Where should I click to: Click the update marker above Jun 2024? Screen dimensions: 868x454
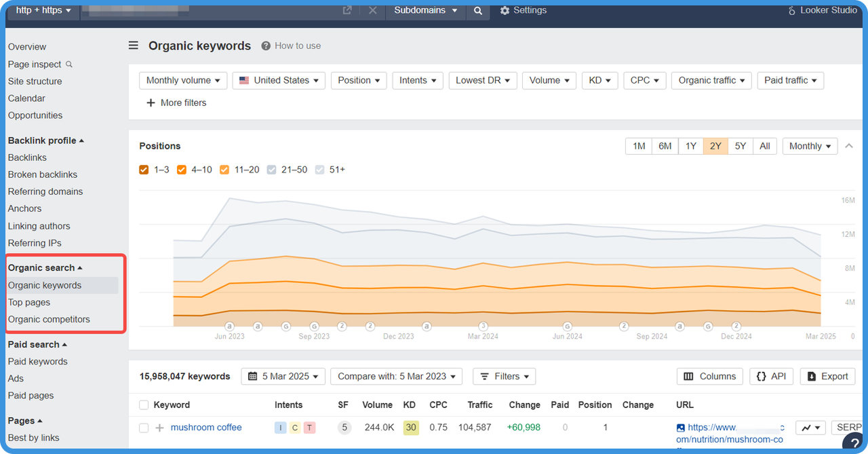click(x=568, y=326)
